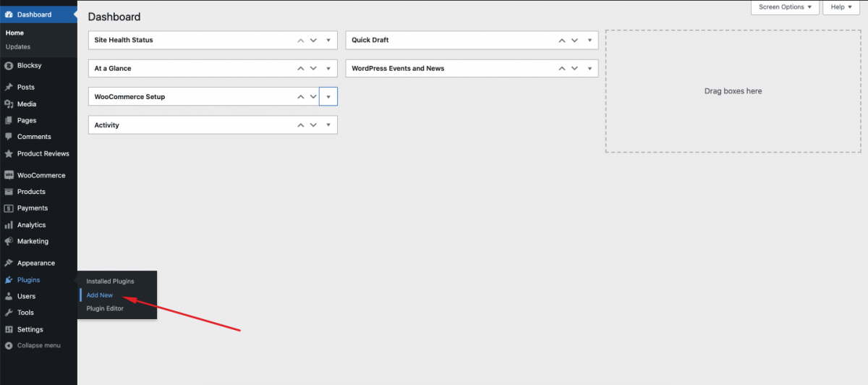Click the Marketing megaphone icon
The image size is (868, 385).
tap(9, 241)
